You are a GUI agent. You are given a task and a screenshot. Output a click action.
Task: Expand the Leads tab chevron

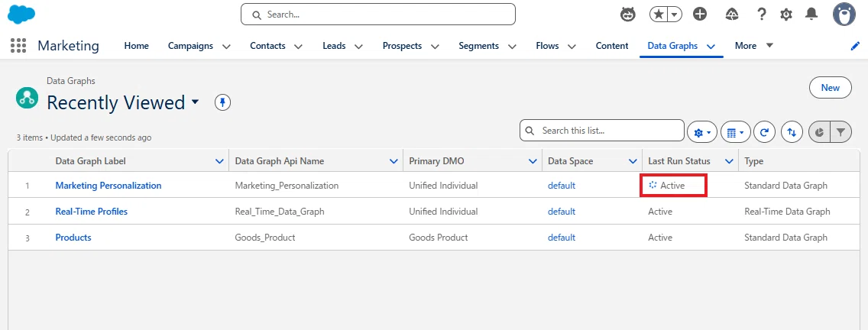[358, 47]
